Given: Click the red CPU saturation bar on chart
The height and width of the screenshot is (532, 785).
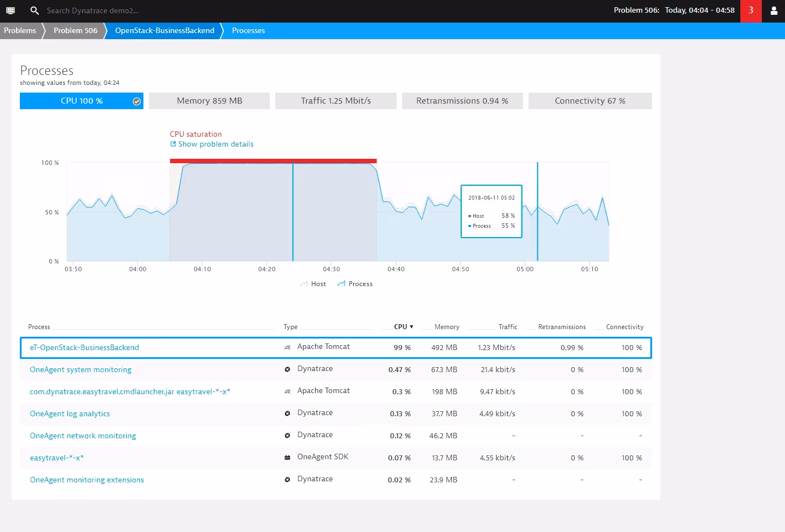Looking at the screenshot, I should [273, 161].
